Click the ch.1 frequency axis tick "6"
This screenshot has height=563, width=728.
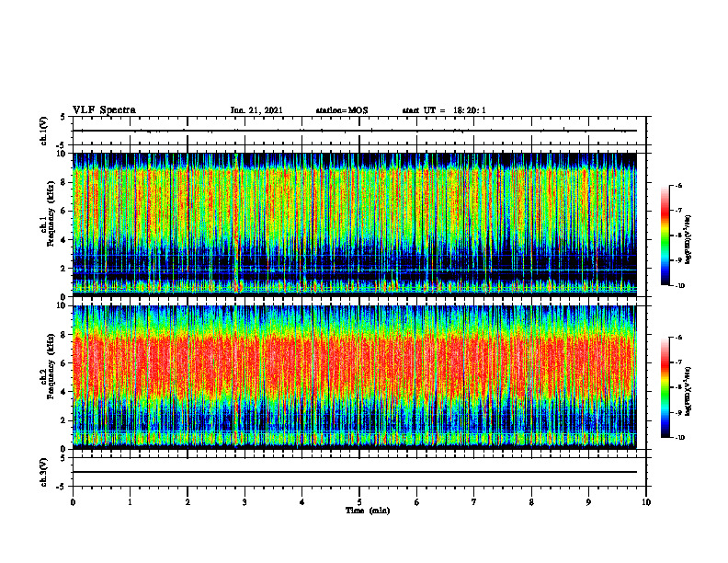point(63,212)
